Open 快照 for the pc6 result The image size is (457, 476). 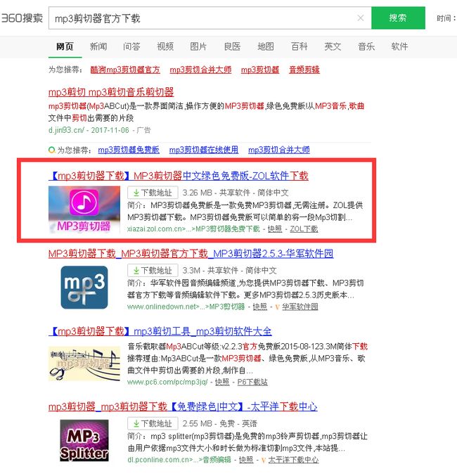pyautogui.click(x=222, y=382)
